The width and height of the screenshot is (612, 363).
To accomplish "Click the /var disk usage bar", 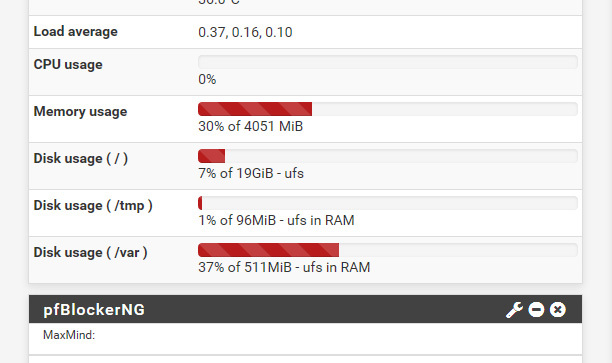I will [x=388, y=250].
